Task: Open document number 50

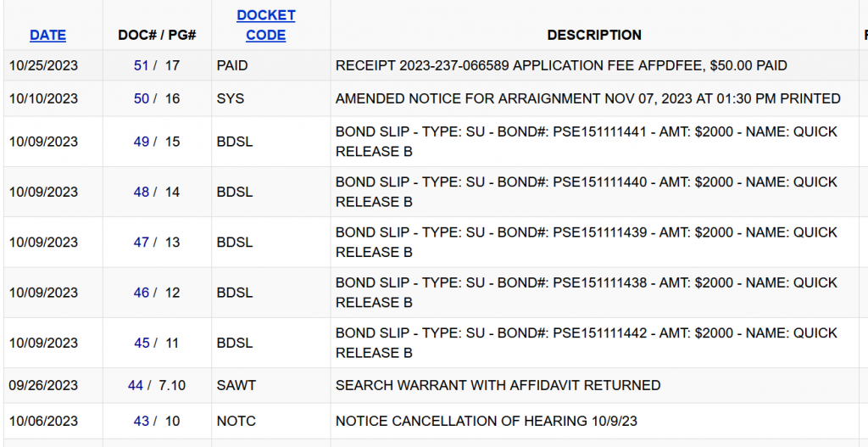Action: coord(142,98)
